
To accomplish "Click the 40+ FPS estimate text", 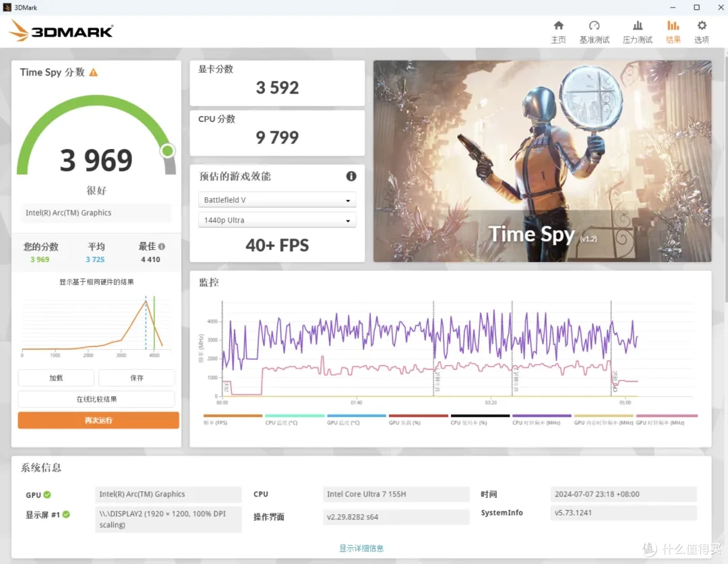I will click(x=277, y=245).
